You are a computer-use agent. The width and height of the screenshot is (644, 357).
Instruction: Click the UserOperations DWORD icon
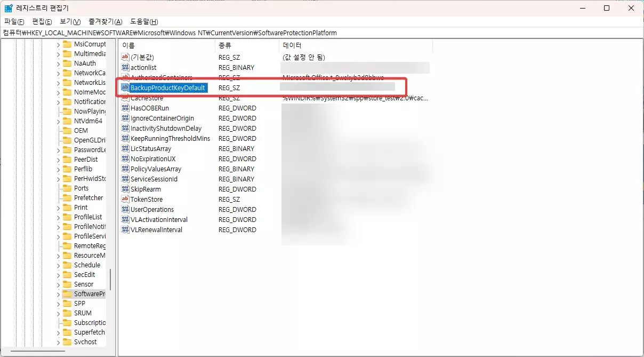pyautogui.click(x=125, y=209)
